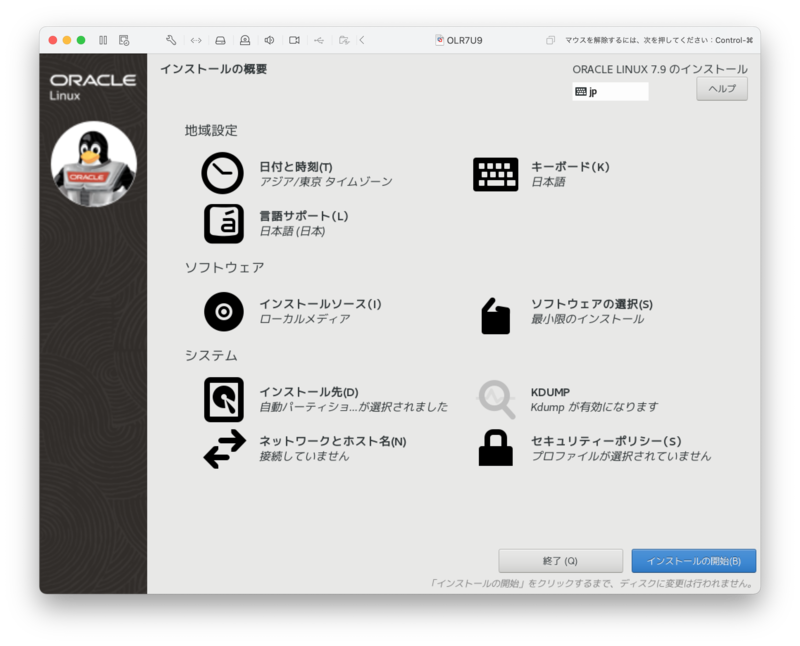Open security policy lock icon
Screen dimensions: 800x646
[495, 448]
